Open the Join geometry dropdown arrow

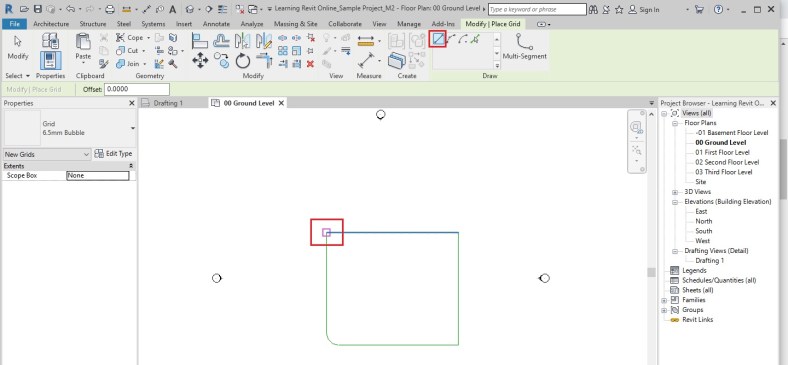click(144, 64)
